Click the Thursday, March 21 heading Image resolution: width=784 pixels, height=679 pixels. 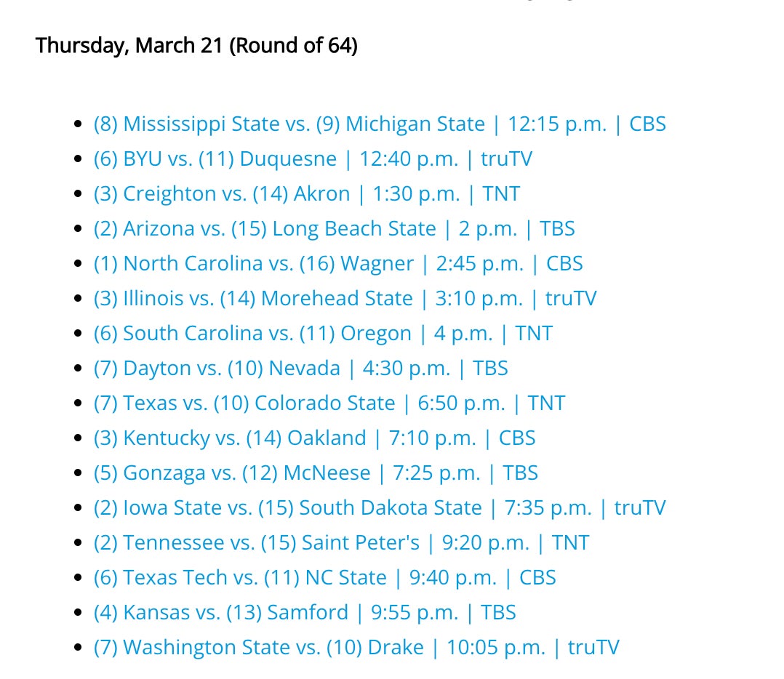click(196, 46)
